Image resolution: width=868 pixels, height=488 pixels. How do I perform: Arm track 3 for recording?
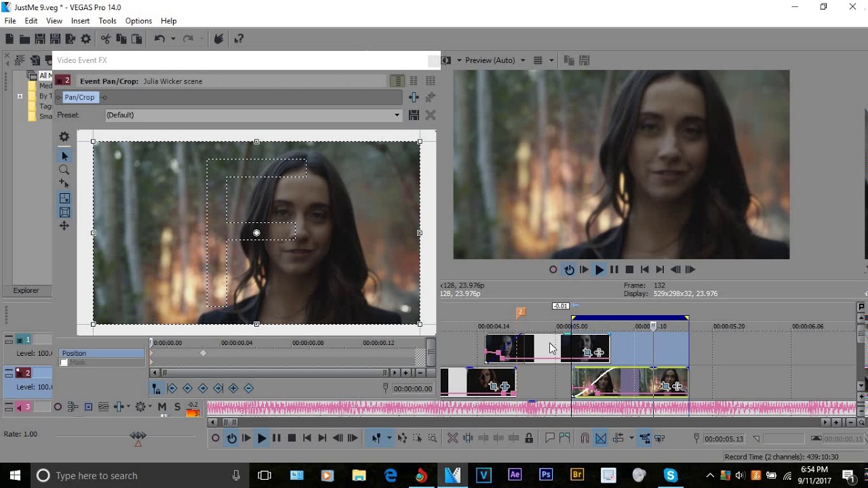point(58,407)
